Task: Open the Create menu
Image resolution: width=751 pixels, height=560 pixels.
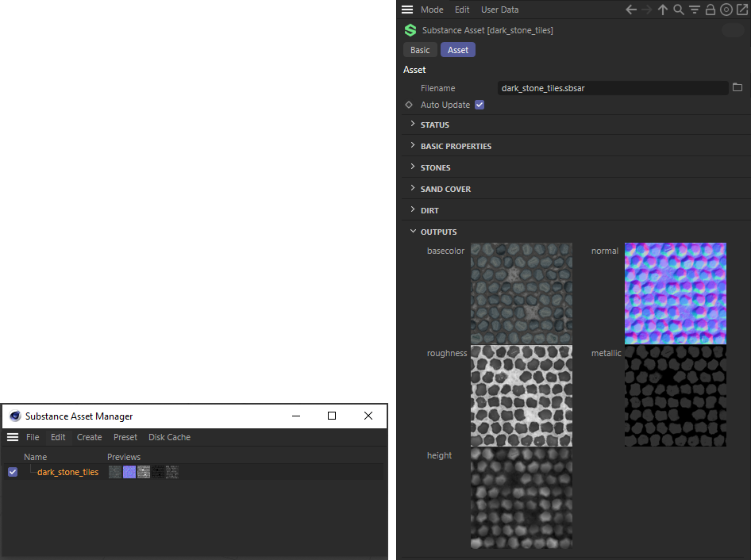Action: pos(90,437)
